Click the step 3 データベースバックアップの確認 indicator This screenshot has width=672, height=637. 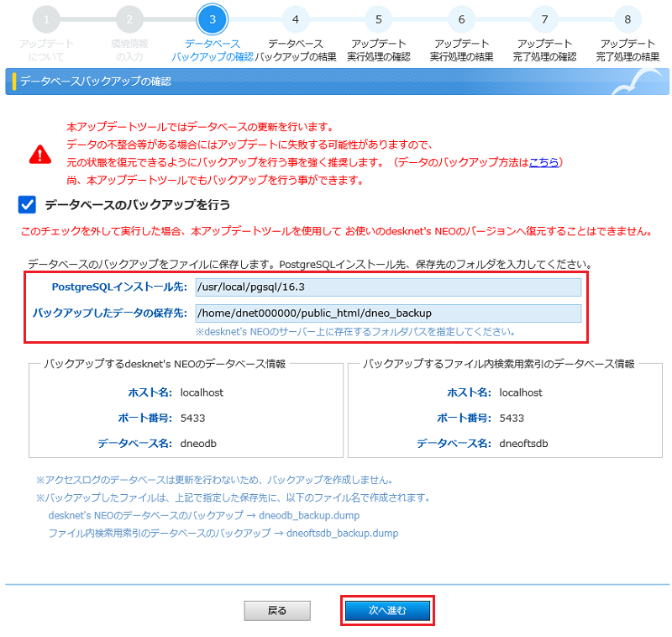coord(212,18)
